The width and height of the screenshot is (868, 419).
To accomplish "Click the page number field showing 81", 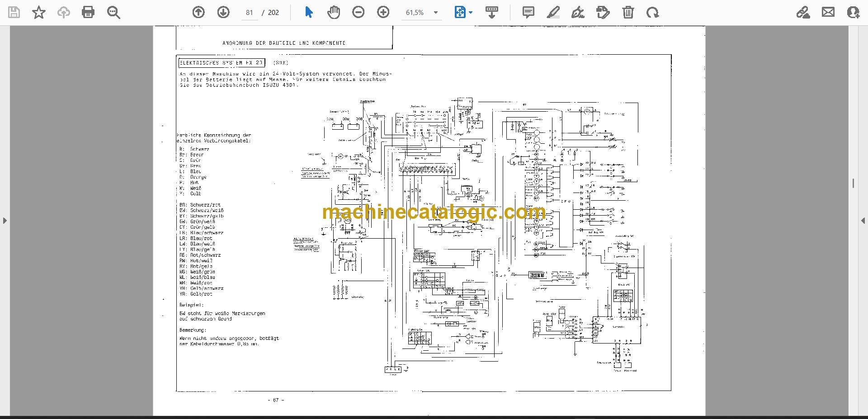I will click(x=250, y=13).
